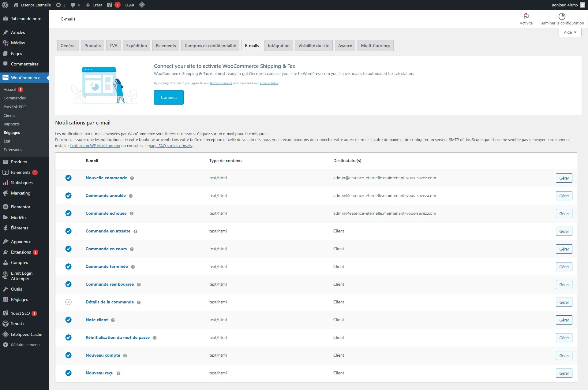
Task: Click the Terminer la configuration progress icon
Action: coord(562,17)
